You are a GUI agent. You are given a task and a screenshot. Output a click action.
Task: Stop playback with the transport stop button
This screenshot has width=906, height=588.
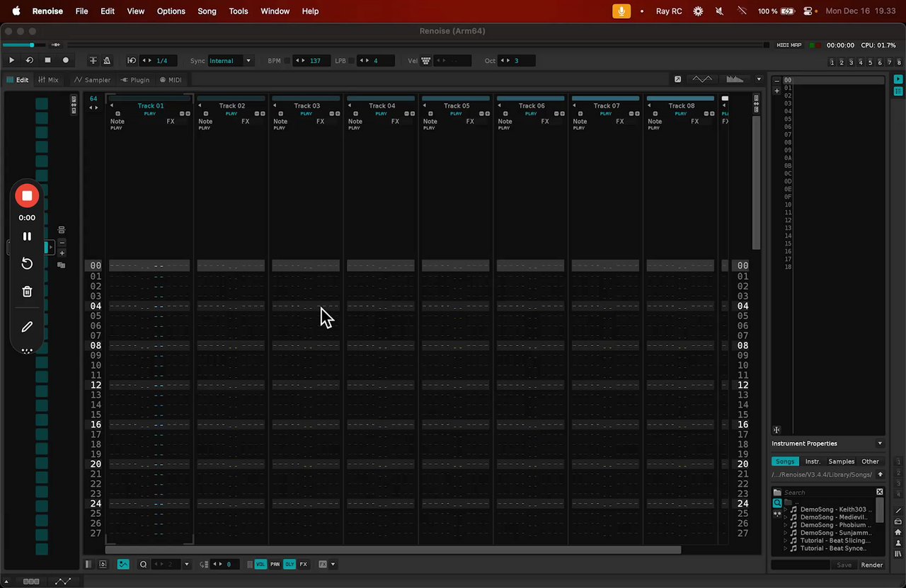pos(47,61)
